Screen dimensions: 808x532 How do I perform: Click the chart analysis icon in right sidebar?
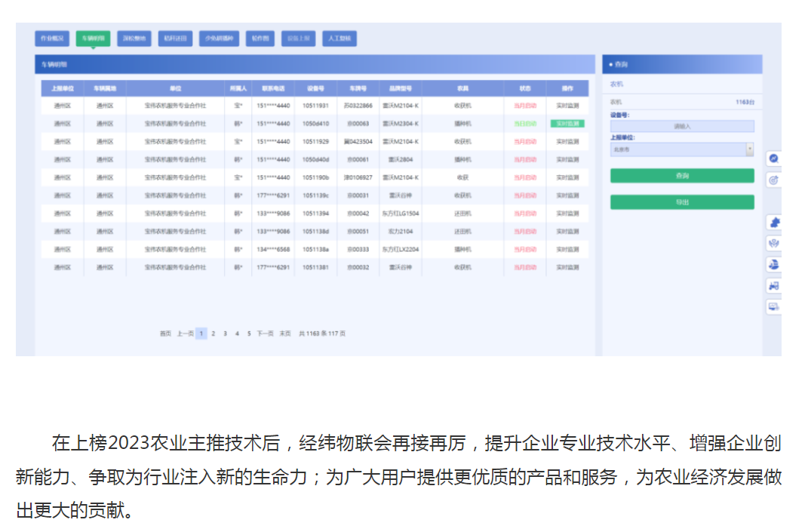pos(773,159)
